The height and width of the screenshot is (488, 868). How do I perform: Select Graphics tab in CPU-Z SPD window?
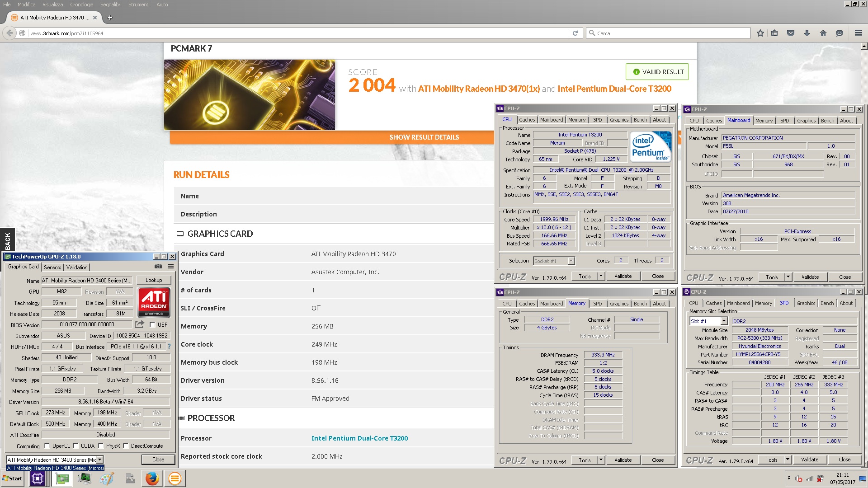[806, 303]
